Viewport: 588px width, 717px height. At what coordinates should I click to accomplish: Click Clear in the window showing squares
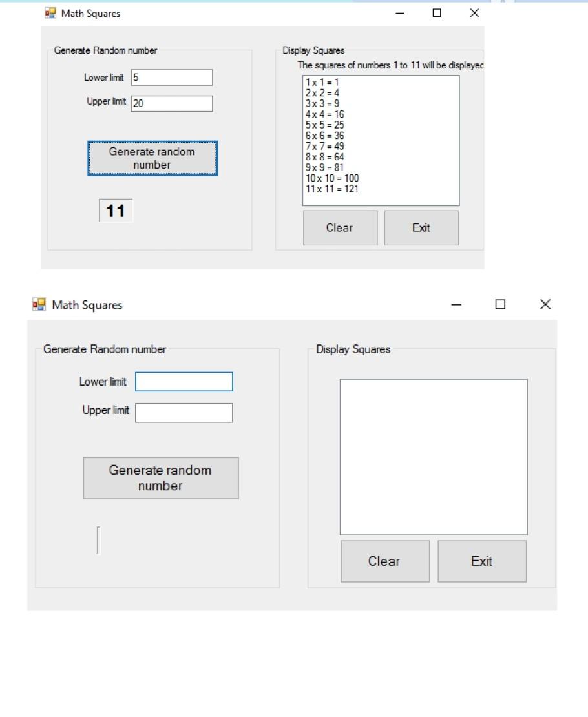click(340, 228)
